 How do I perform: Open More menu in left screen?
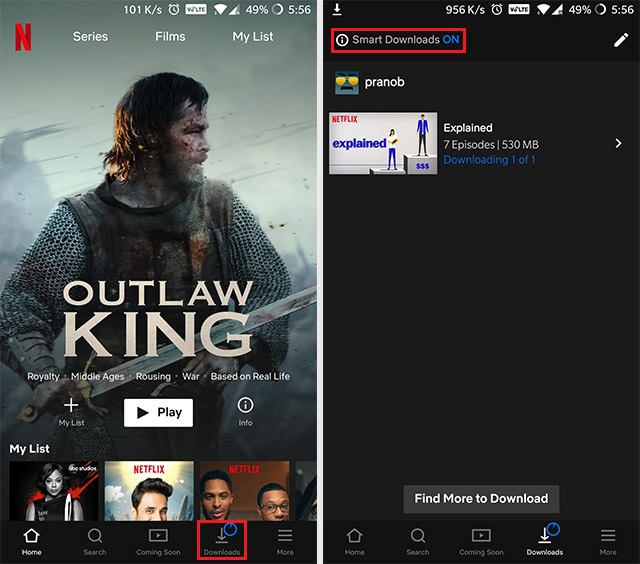[285, 542]
